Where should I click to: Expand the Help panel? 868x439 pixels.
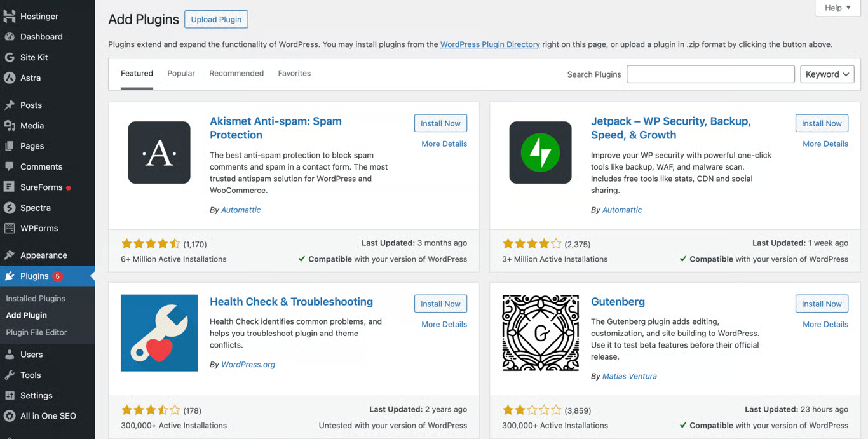coord(837,8)
